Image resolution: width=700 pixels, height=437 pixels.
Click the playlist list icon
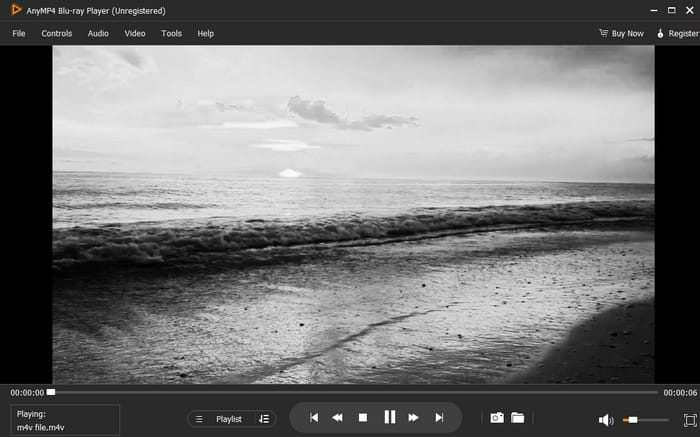(x=199, y=419)
